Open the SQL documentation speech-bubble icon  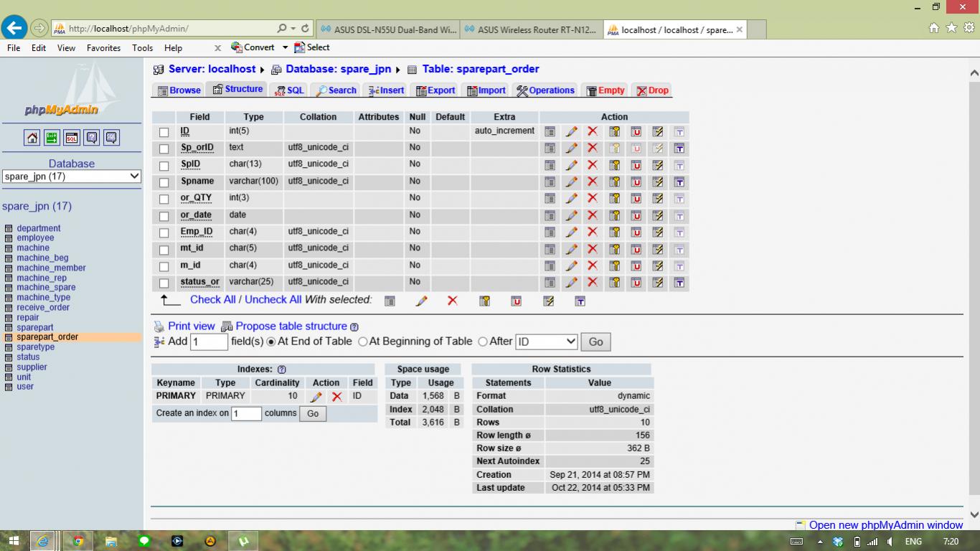pyautogui.click(x=111, y=138)
